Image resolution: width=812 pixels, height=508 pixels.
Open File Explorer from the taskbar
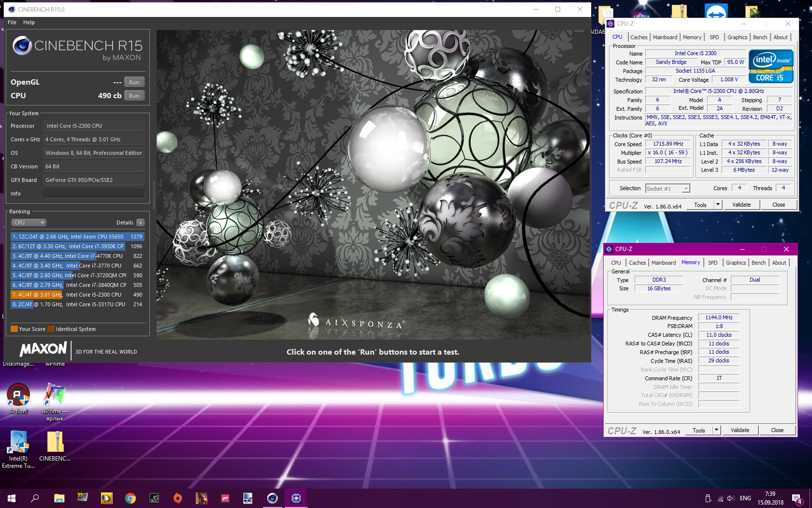tap(59, 498)
